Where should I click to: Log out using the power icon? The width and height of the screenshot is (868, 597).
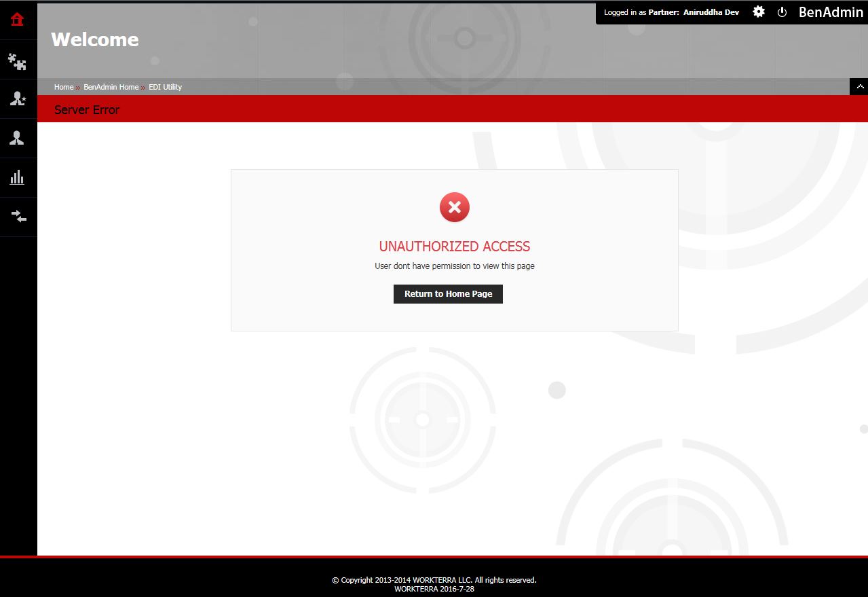click(x=782, y=12)
